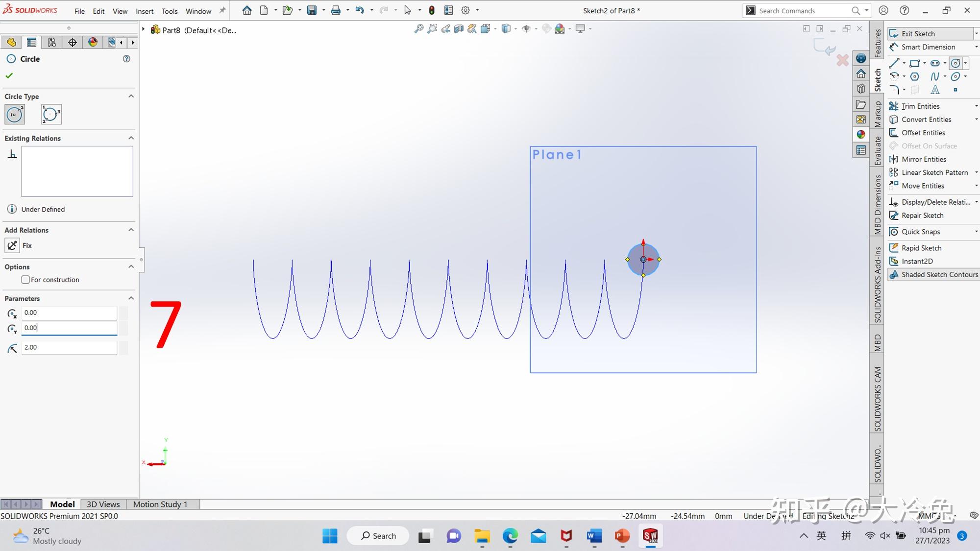Switch to the Evaluate side tab
Image resolution: width=980 pixels, height=551 pixels.
point(878,150)
